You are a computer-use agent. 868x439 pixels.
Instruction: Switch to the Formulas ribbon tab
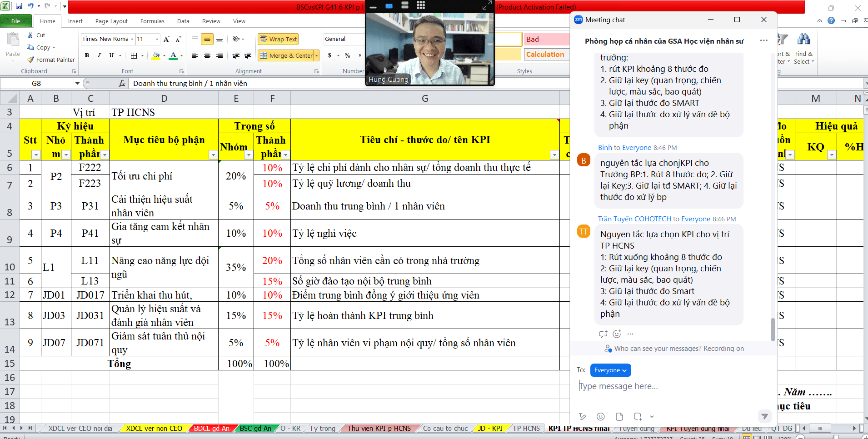pyautogui.click(x=152, y=21)
